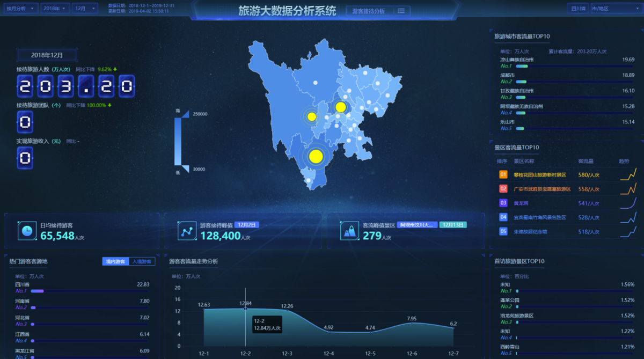Select the 游客接待分析 tab in header
The height and width of the screenshot is (359, 644).
[x=368, y=11]
